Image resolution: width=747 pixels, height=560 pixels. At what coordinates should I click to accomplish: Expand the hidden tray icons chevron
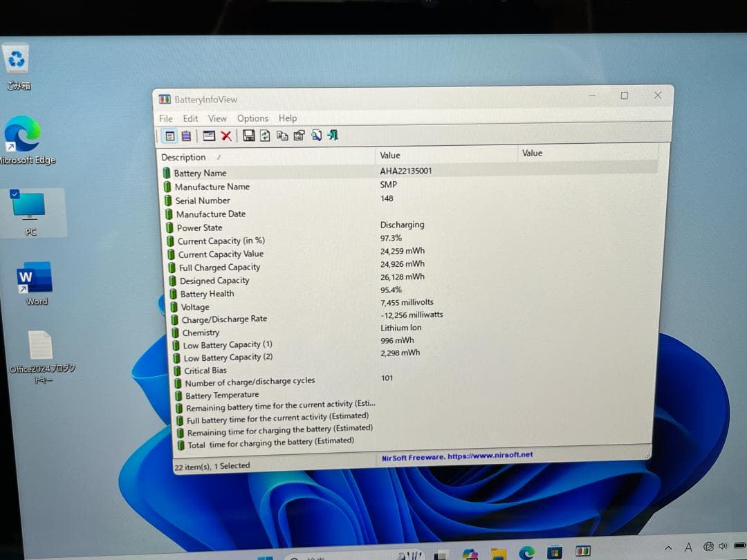[x=668, y=548]
